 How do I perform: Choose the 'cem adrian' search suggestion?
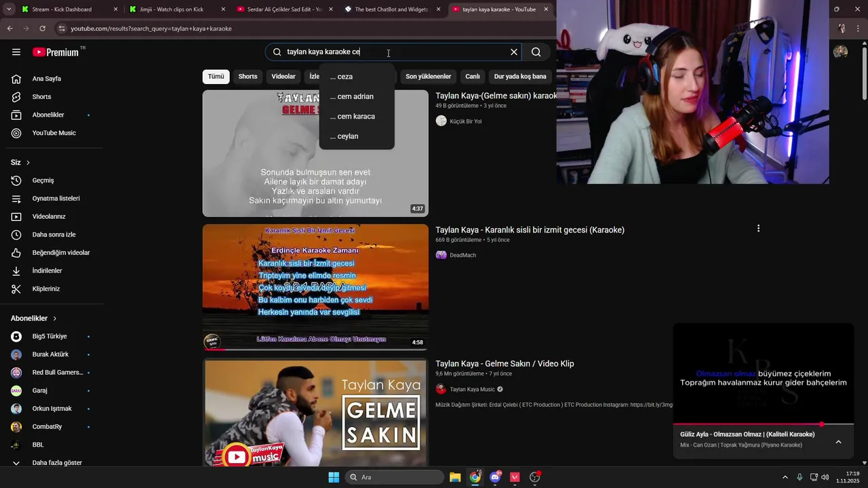pos(357,96)
